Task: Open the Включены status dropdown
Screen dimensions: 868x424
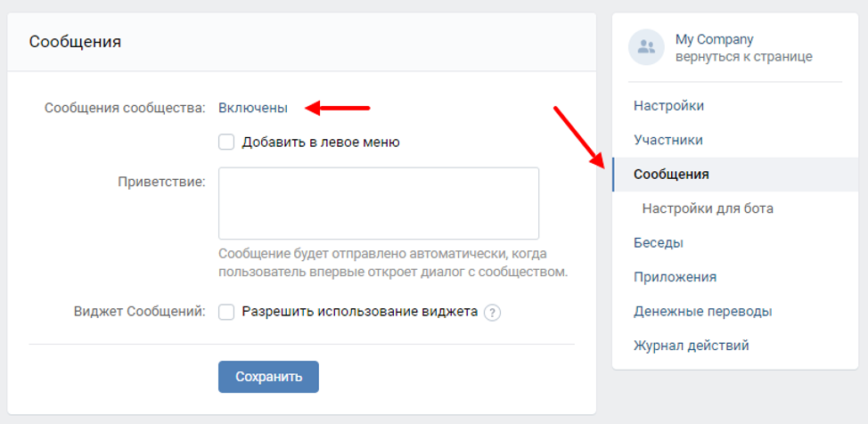Action: (253, 108)
